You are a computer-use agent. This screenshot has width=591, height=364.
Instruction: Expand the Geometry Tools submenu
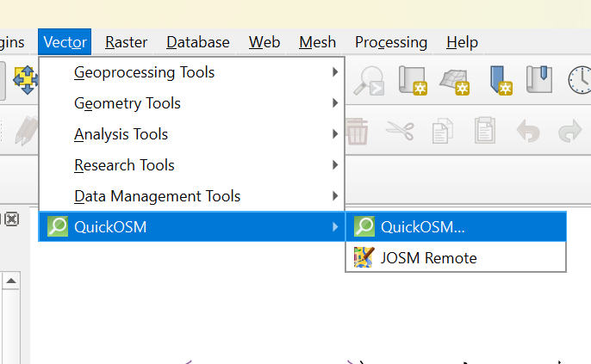[192, 103]
